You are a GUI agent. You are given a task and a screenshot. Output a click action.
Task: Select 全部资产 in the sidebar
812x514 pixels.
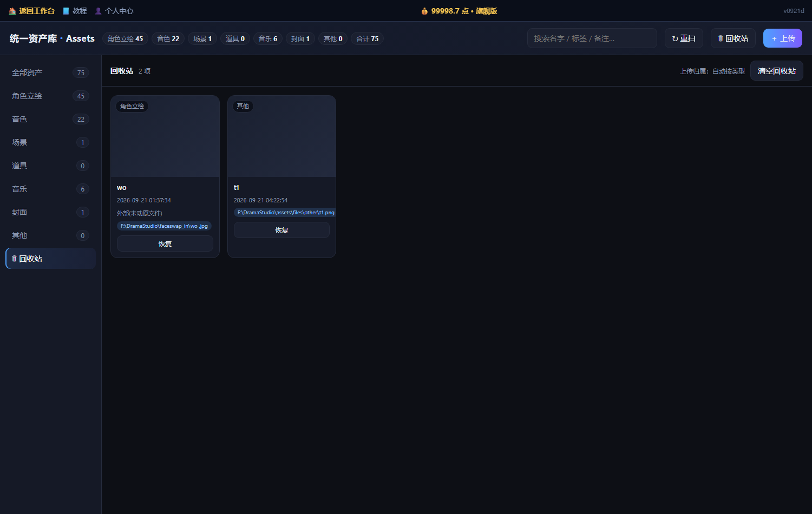tap(51, 73)
